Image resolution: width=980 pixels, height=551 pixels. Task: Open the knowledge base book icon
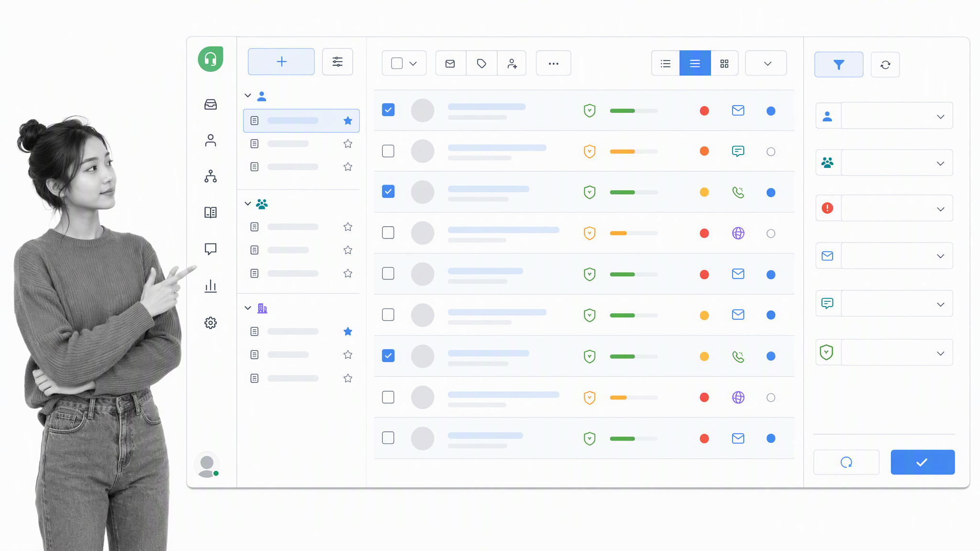[211, 212]
